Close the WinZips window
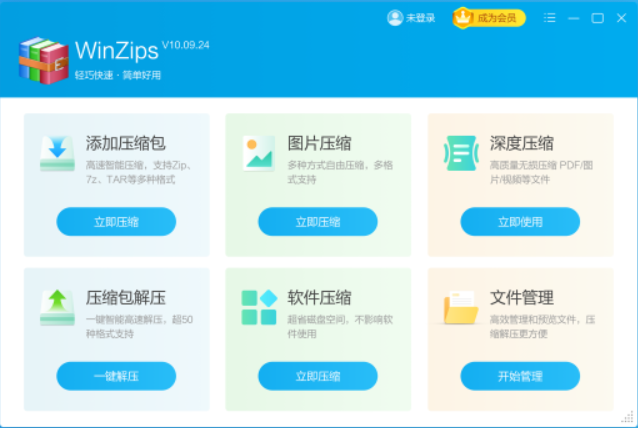Screen dimensions: 638x428 621,18
